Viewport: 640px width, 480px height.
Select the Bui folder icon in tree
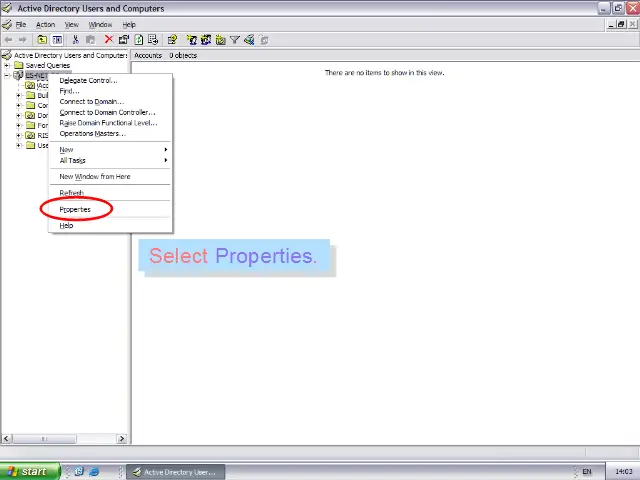coord(31,95)
